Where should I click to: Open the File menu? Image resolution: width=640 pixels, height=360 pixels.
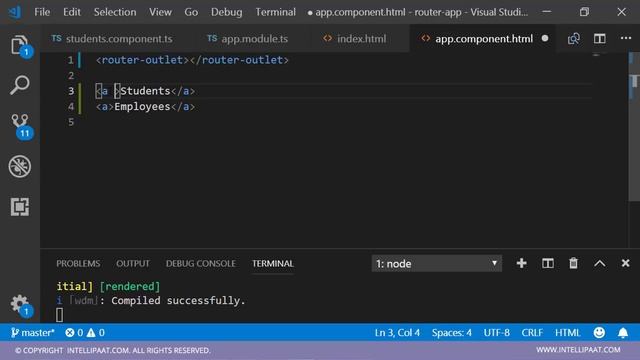42,12
